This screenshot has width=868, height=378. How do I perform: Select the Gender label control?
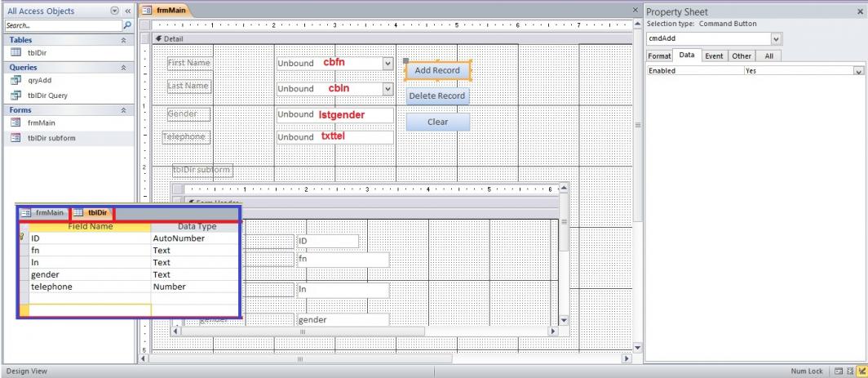tap(188, 114)
